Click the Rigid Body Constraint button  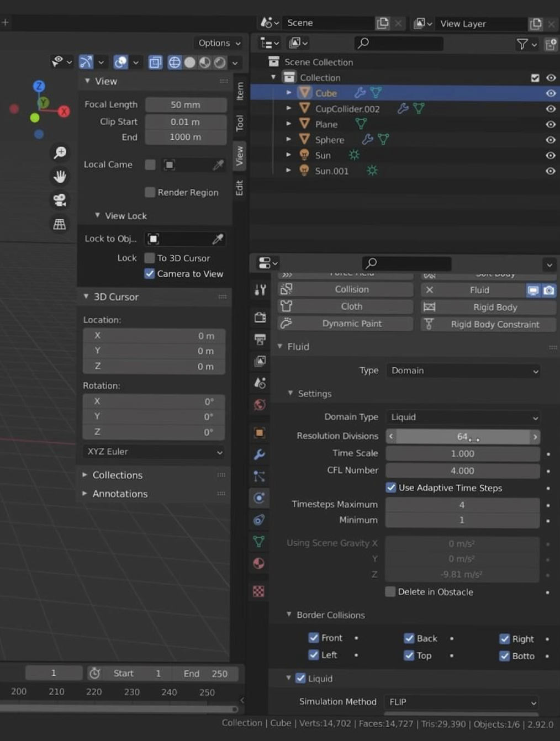pos(488,325)
